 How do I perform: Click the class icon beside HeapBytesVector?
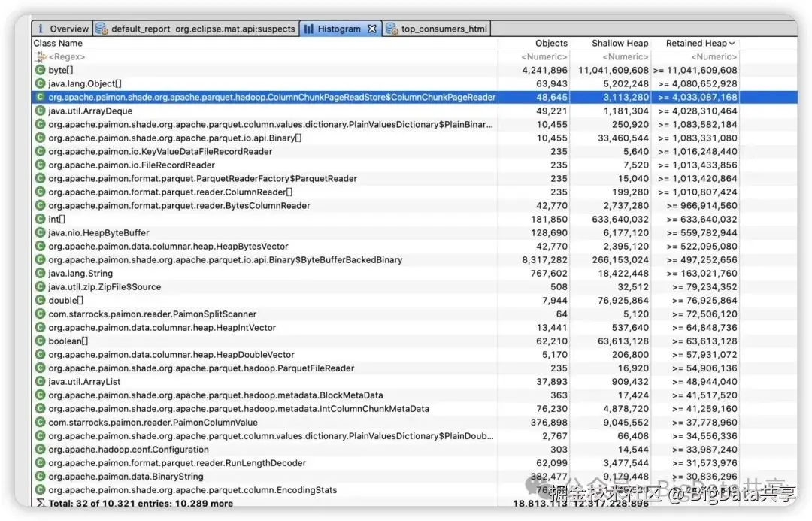click(x=40, y=246)
